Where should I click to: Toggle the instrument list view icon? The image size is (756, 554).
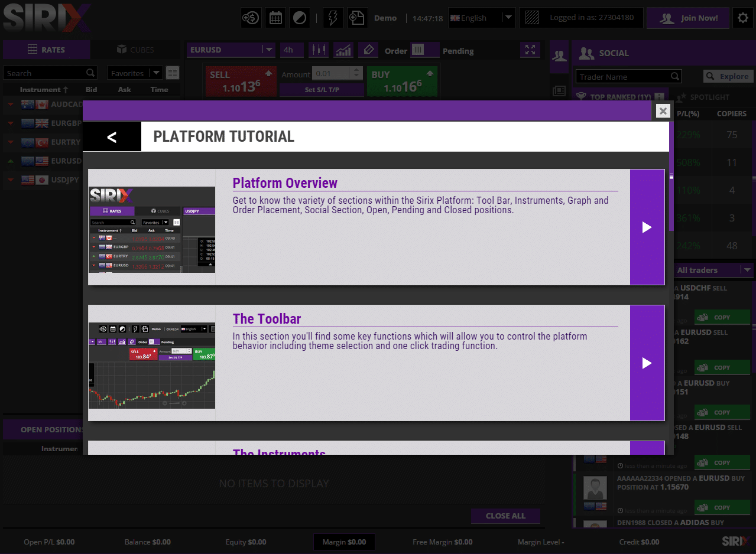pos(173,73)
